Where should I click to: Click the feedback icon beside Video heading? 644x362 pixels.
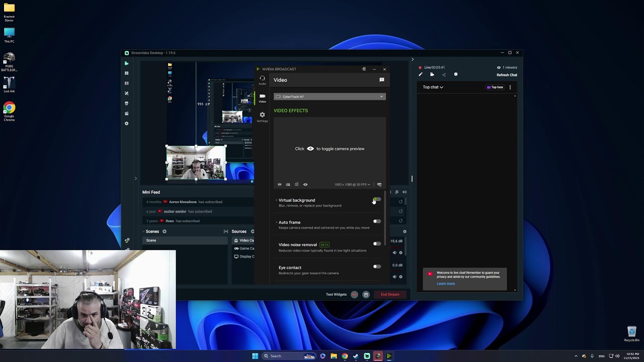pos(382,80)
